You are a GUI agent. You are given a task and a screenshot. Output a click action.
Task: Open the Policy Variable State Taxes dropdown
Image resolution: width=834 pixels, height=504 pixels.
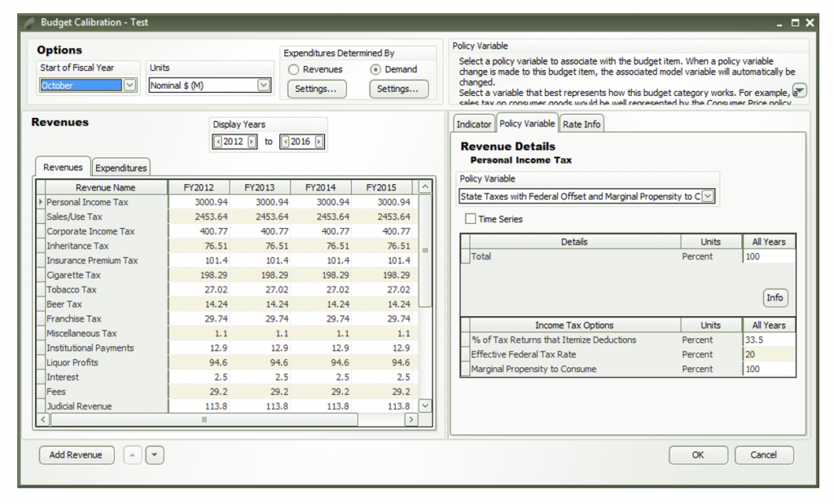pos(708,196)
